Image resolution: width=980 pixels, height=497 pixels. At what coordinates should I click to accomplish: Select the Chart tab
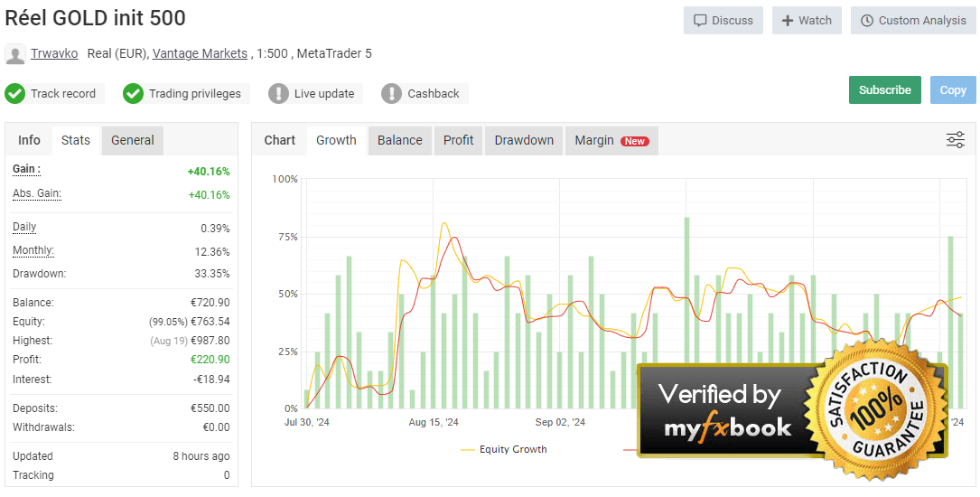[x=279, y=140]
